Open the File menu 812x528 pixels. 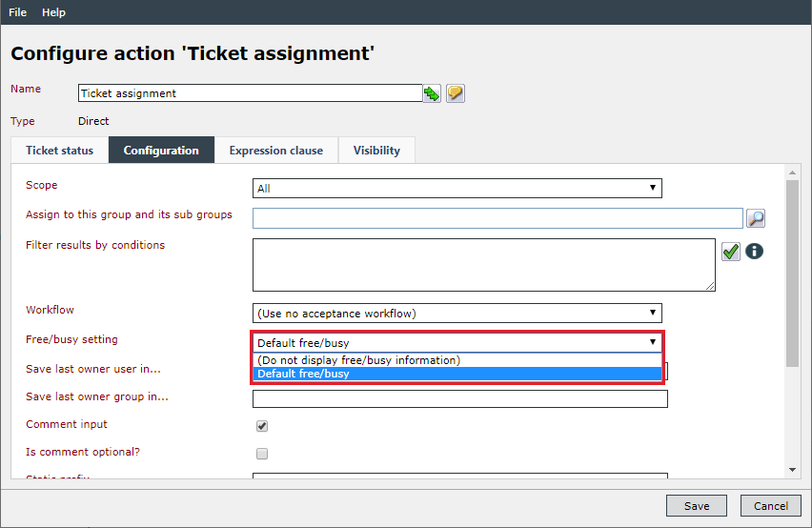(x=17, y=12)
